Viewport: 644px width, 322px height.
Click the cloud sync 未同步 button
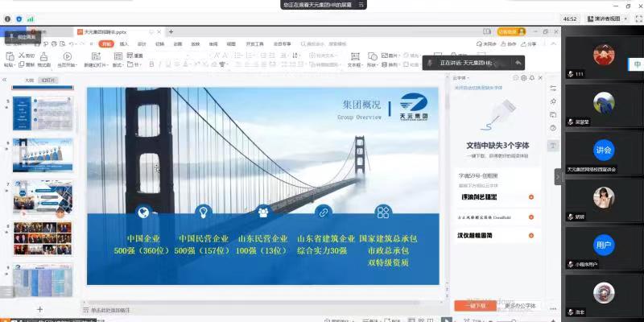486,44
